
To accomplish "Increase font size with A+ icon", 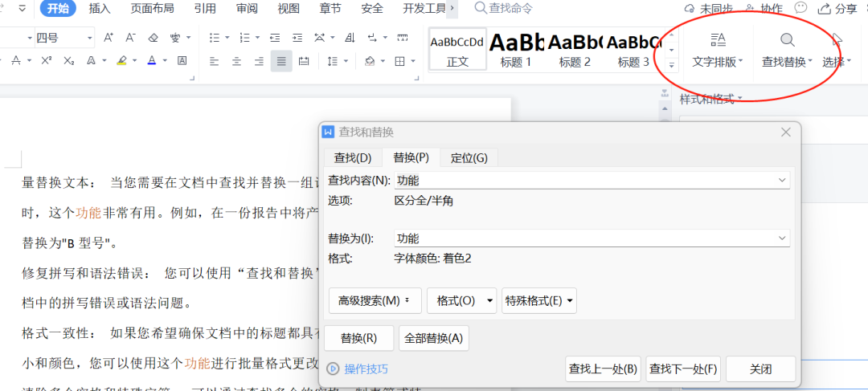I will click(x=108, y=38).
